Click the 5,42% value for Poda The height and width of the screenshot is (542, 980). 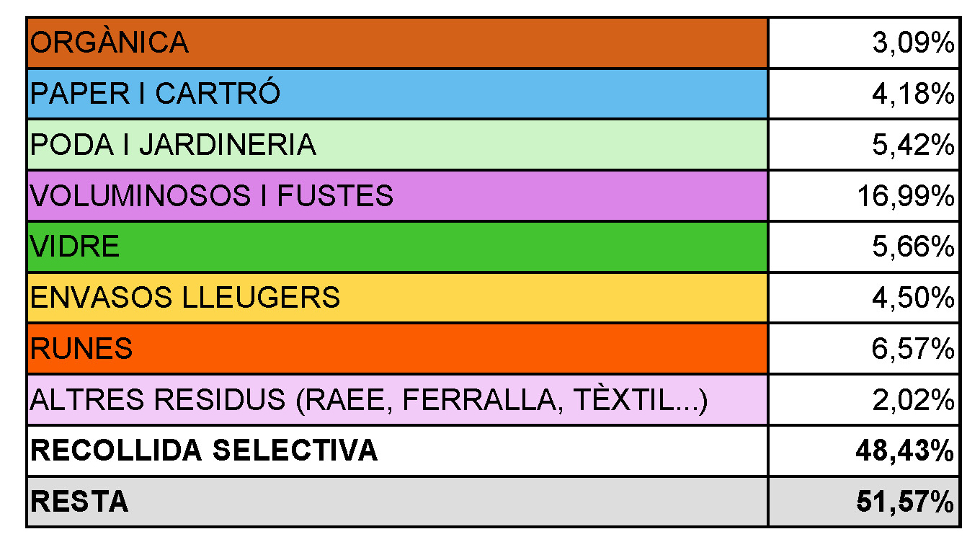(863, 145)
